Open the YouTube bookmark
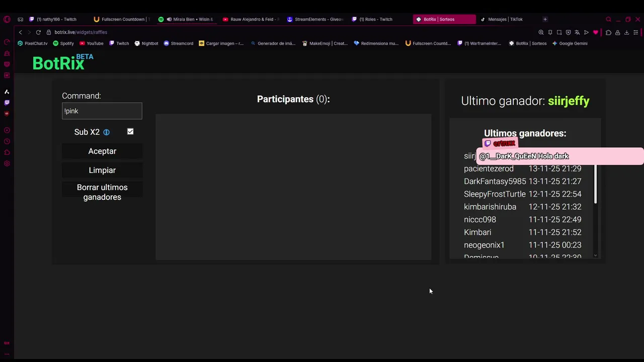The height and width of the screenshot is (362, 644). tap(92, 43)
